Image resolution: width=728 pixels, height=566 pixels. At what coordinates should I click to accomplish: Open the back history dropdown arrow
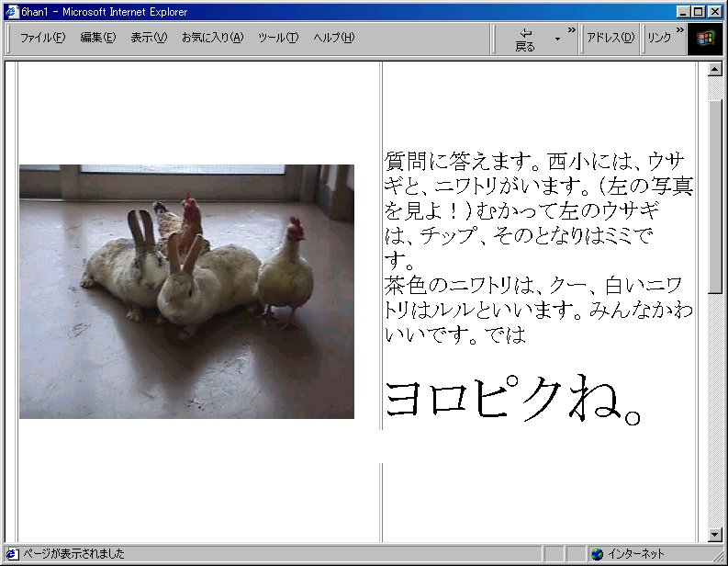point(557,40)
